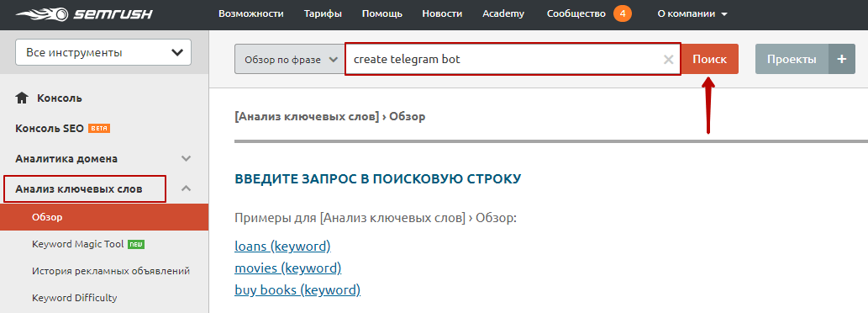Click the Аналитика домена section label
The width and height of the screenshot is (868, 313).
[x=66, y=159]
